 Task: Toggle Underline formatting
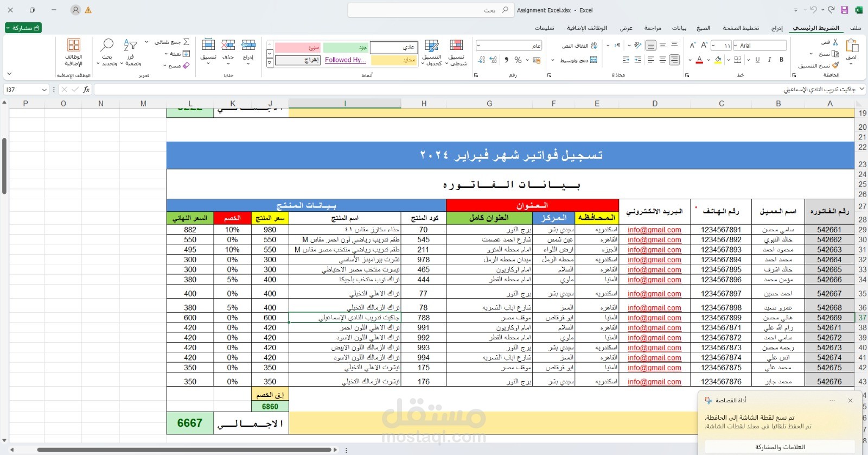[757, 60]
